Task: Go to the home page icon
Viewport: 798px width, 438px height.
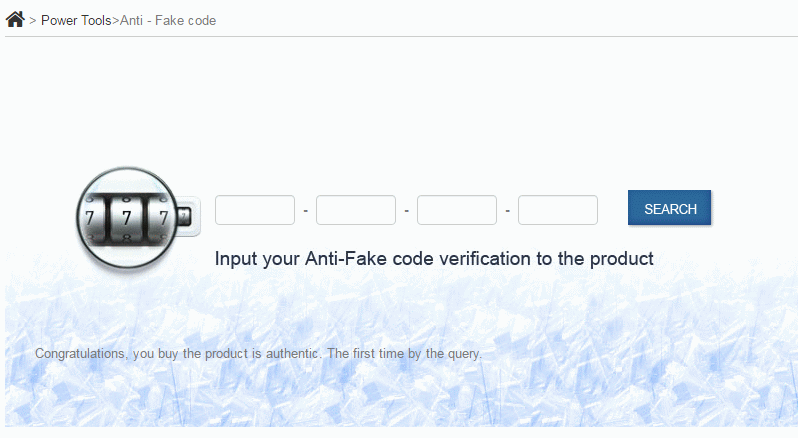Action: [x=15, y=19]
